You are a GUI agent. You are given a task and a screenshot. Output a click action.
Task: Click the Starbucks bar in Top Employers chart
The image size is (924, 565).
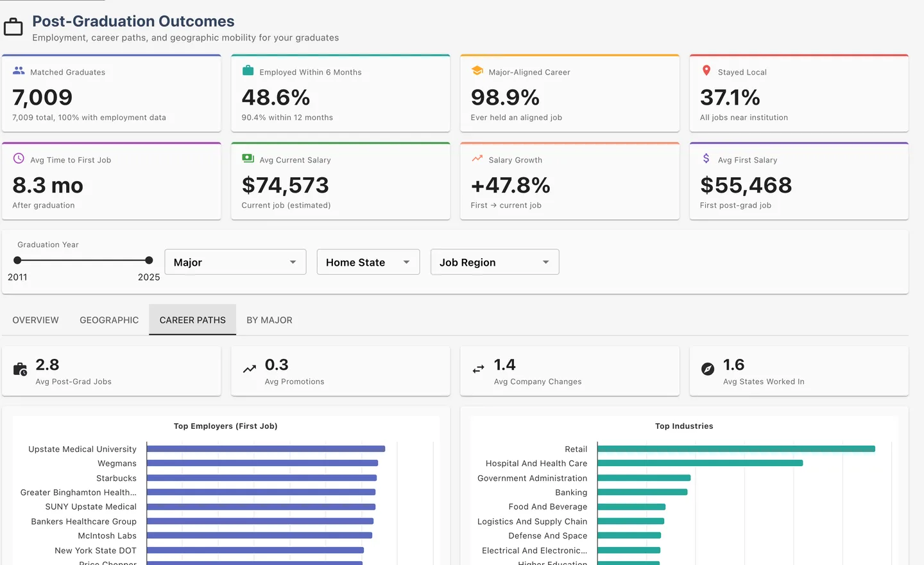262,478
